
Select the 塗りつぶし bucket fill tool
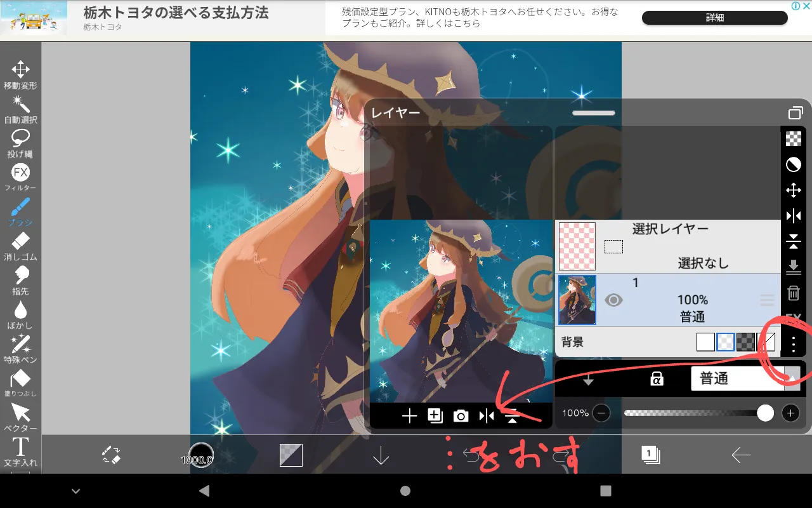[x=20, y=383]
